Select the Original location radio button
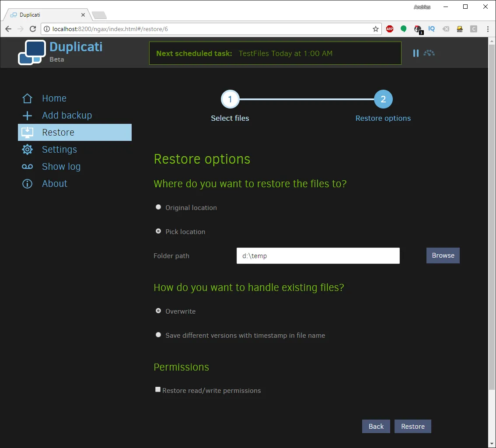The height and width of the screenshot is (448, 496). (x=158, y=207)
